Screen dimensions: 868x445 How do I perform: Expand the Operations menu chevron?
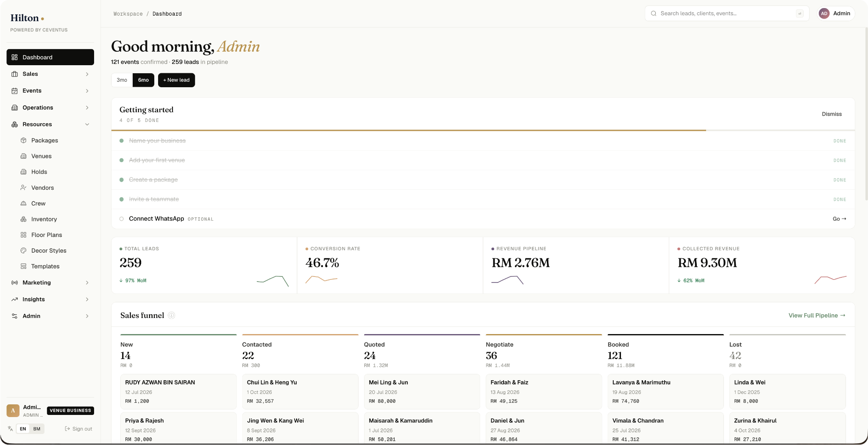87,108
